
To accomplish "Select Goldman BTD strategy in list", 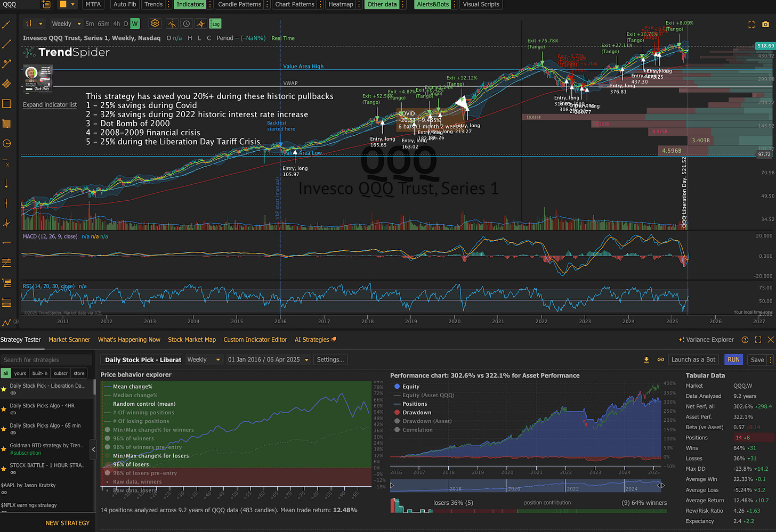I will coord(47,449).
